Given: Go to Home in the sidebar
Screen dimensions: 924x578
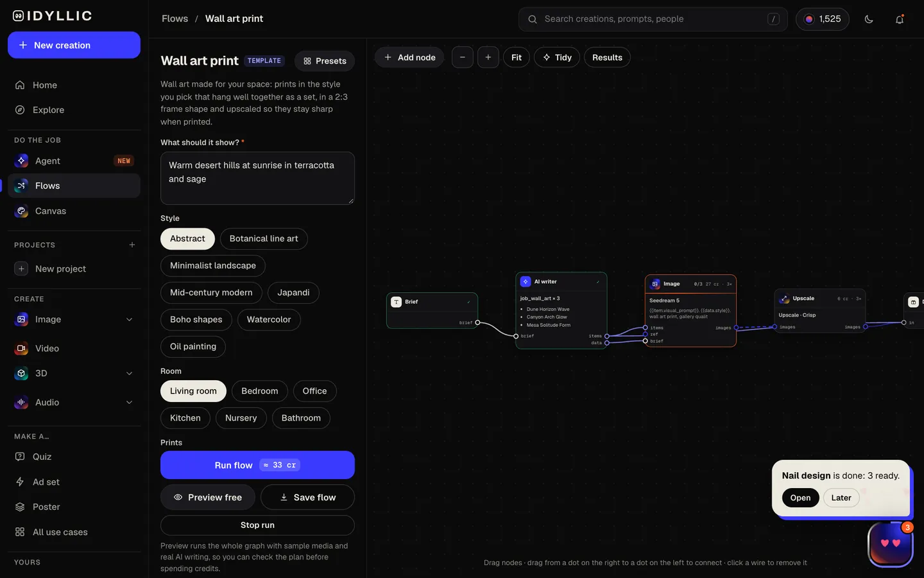Looking at the screenshot, I should pos(74,85).
